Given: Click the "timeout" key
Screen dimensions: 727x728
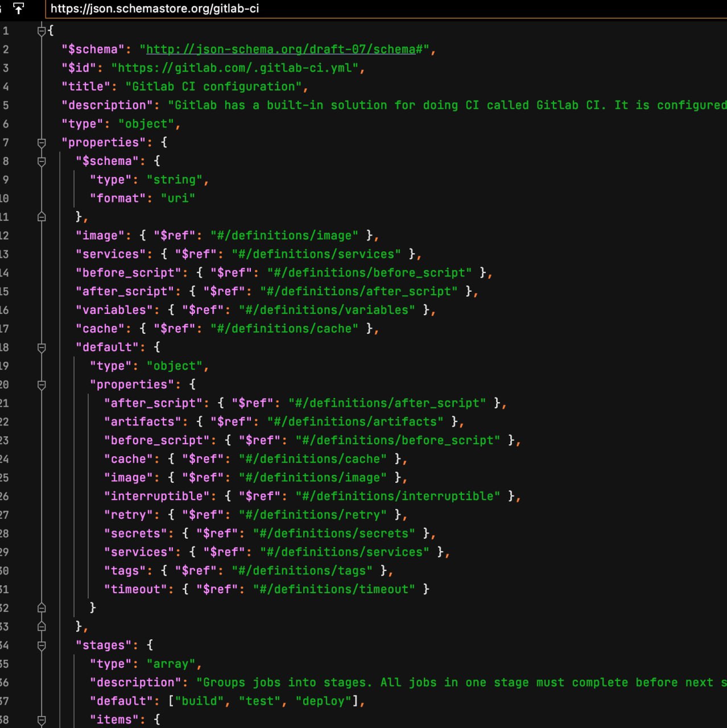Looking at the screenshot, I should pos(135,589).
